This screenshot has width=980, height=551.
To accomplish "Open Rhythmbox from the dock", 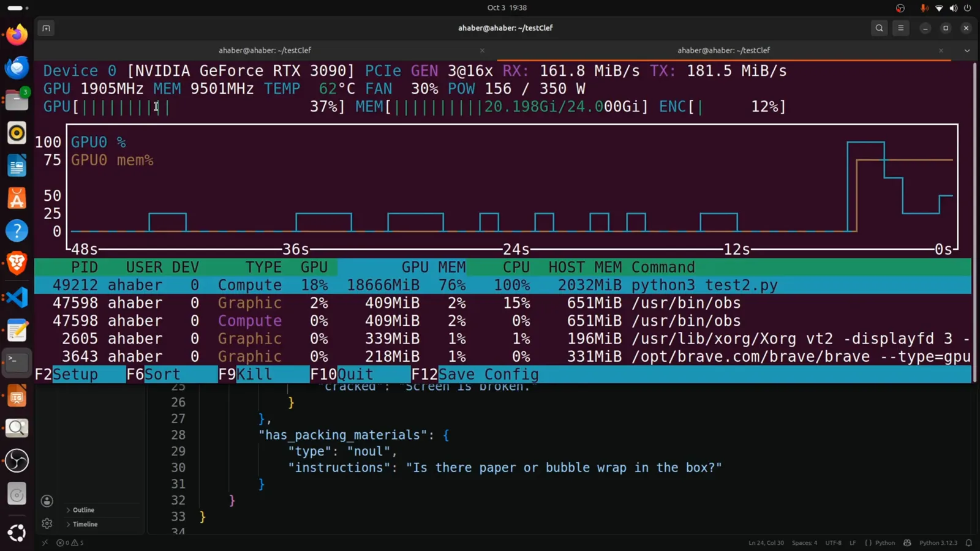I will [17, 133].
